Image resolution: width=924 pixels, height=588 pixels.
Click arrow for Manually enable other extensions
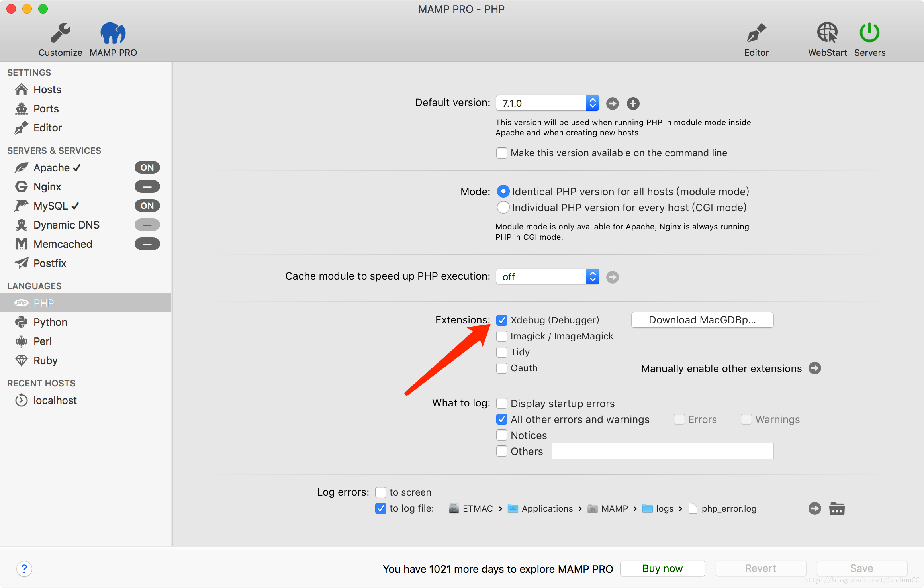[814, 368]
